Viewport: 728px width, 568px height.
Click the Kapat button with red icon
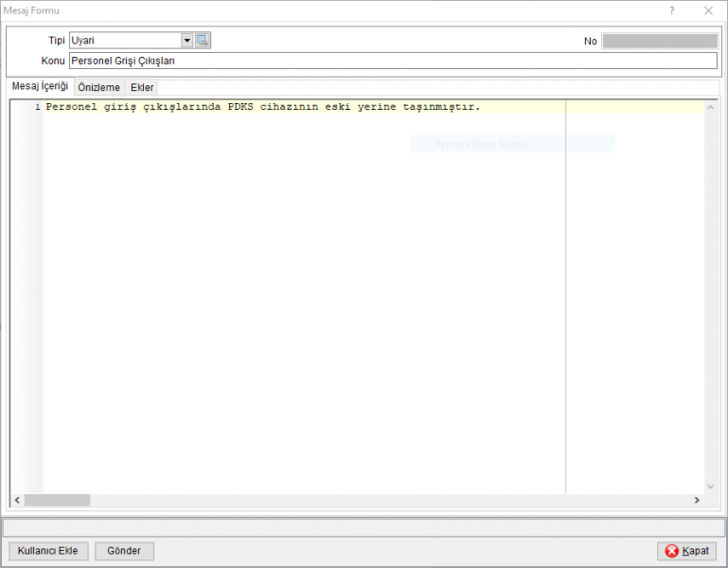point(687,551)
